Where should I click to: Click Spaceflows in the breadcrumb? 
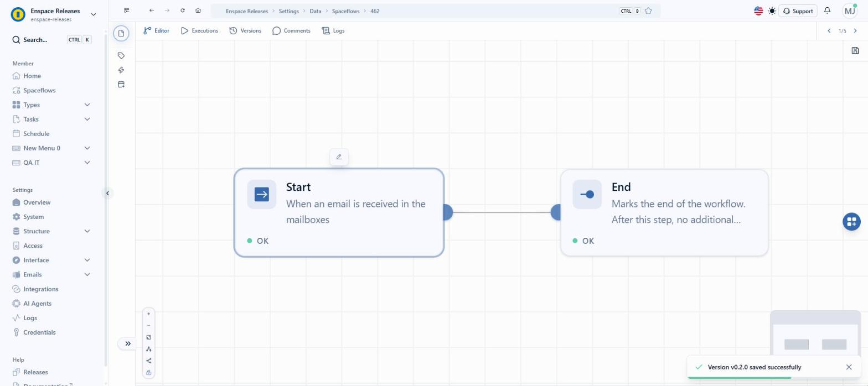click(x=345, y=11)
